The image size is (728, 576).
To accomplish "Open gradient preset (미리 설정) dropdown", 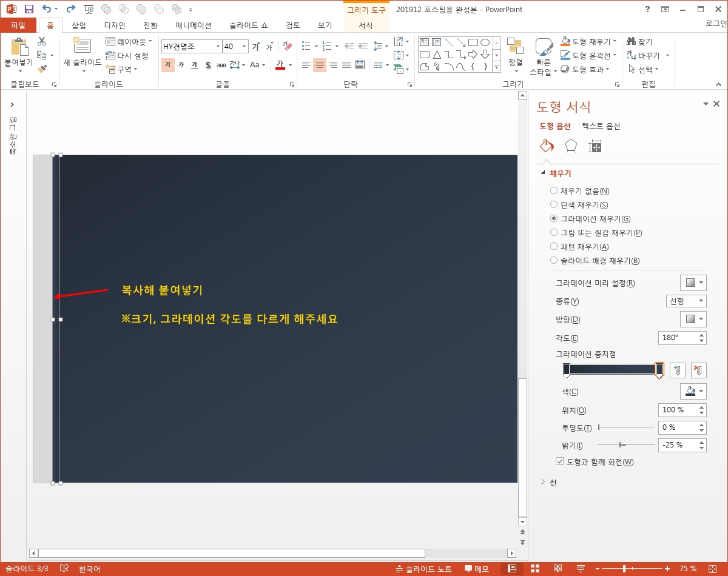I will [693, 283].
